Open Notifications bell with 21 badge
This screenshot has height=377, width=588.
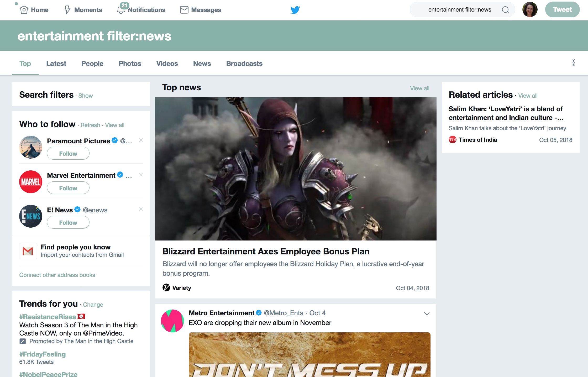pos(121,9)
